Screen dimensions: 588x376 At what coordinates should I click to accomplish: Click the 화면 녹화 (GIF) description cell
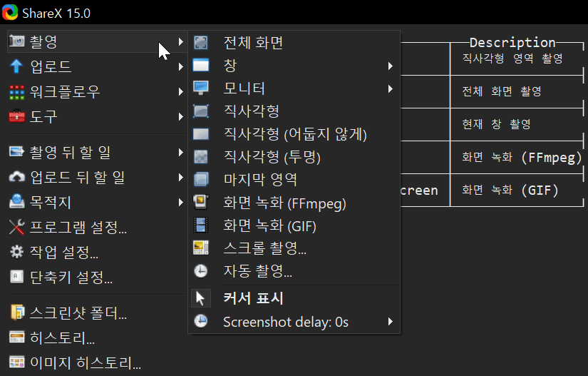pyautogui.click(x=510, y=190)
